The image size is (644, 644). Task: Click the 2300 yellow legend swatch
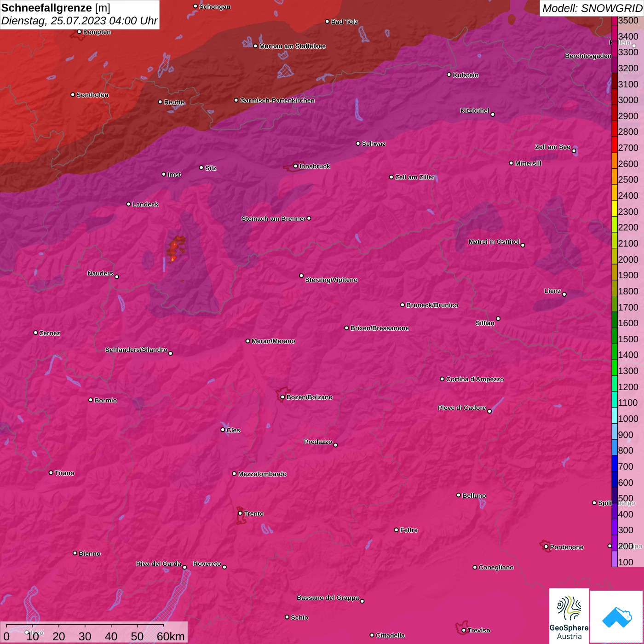(615, 208)
